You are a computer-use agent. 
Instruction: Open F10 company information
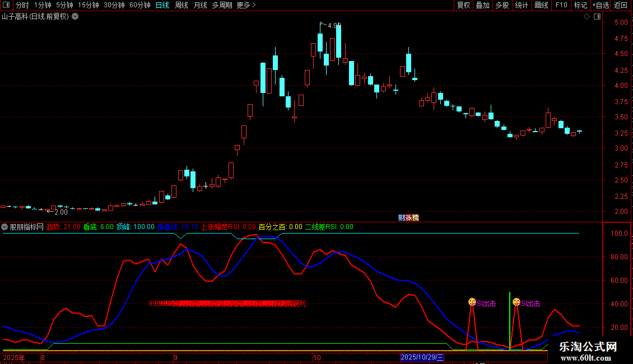tap(561, 5)
